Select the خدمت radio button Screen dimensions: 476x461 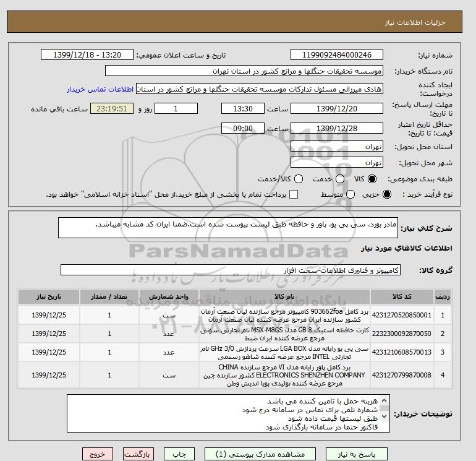coord(340,179)
